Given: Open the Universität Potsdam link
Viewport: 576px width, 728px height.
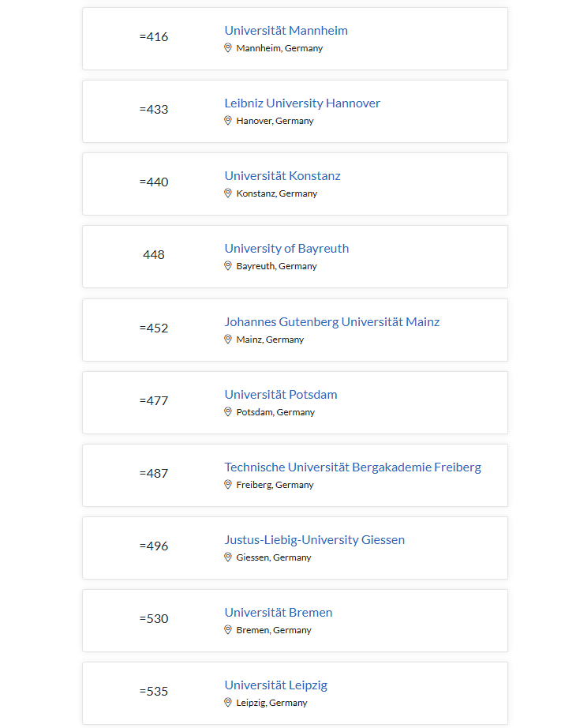Looking at the screenshot, I should click(281, 395).
